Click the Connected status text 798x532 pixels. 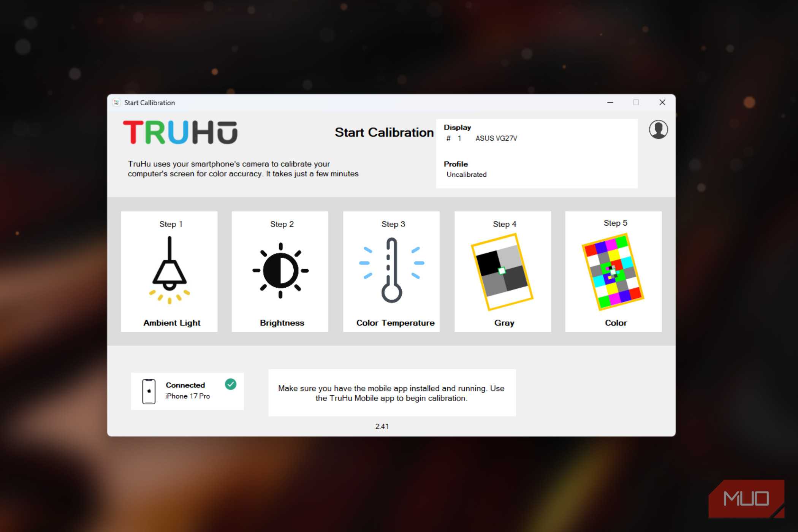(185, 385)
